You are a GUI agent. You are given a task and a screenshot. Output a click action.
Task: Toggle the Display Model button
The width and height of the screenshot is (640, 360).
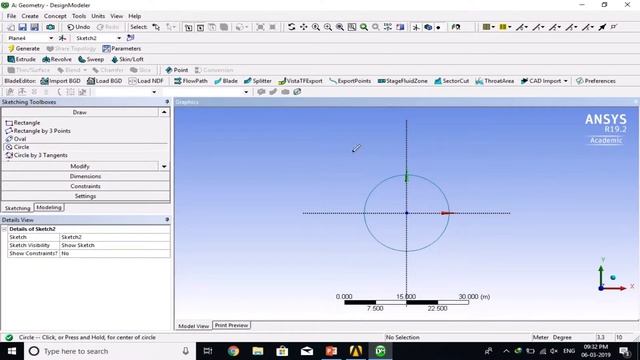(428, 27)
